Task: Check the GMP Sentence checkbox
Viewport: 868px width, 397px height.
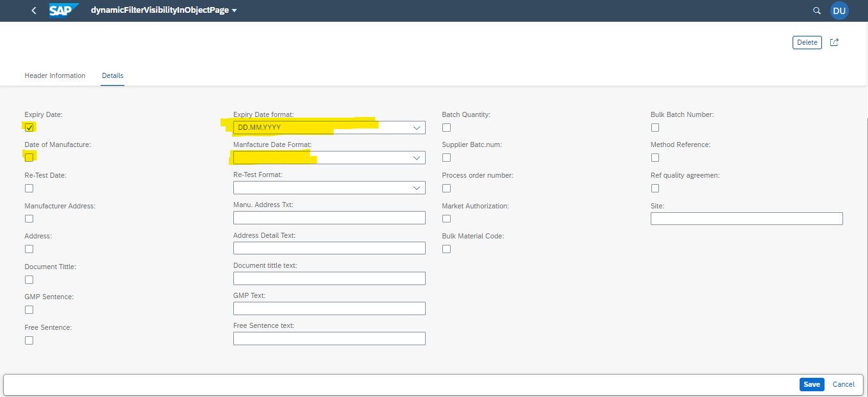Action: pyautogui.click(x=29, y=309)
